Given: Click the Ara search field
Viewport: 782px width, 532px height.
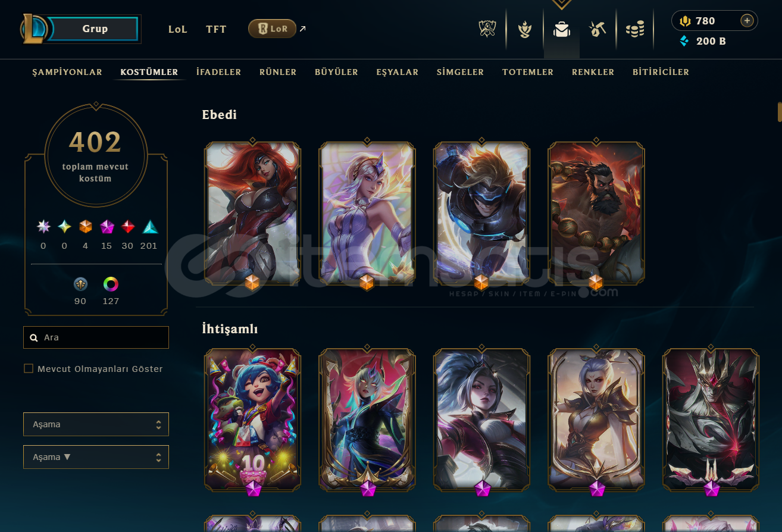Looking at the screenshot, I should click(x=96, y=337).
